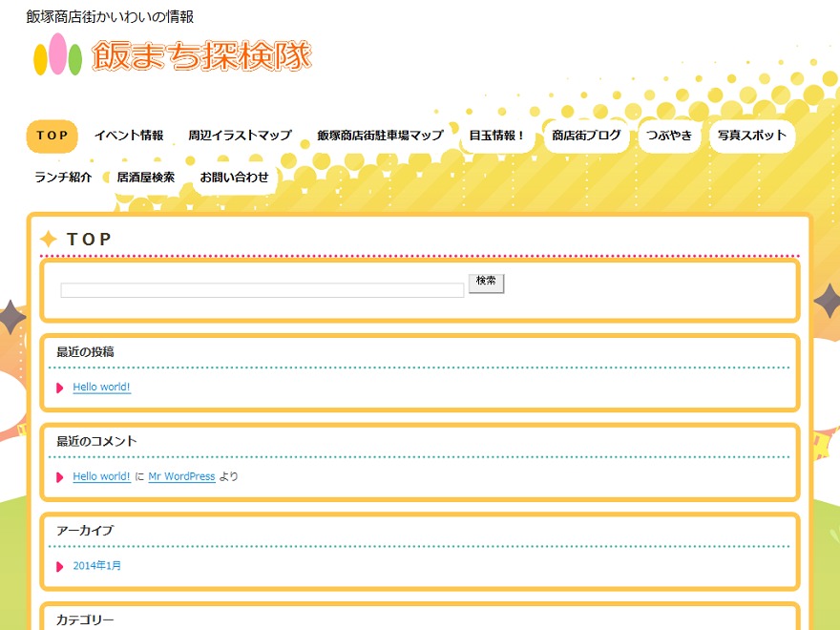Image resolution: width=840 pixels, height=630 pixels.
Task: Open 周辺イラストマップ menu item
Action: pyautogui.click(x=240, y=136)
